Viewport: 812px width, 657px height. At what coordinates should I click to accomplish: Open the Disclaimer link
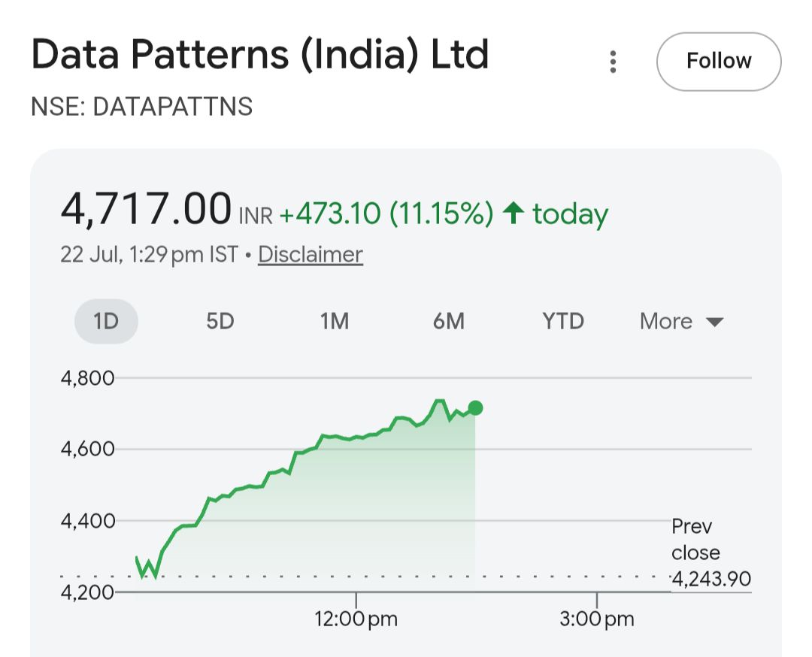click(x=311, y=254)
